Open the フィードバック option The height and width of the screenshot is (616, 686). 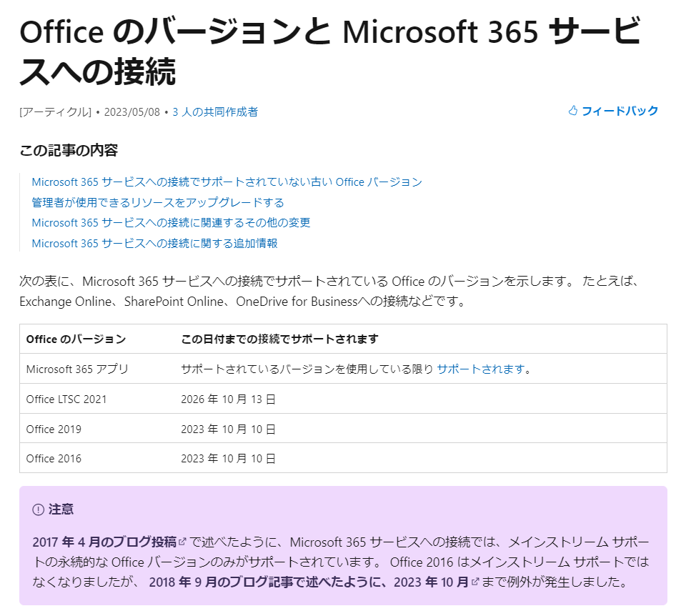(619, 110)
